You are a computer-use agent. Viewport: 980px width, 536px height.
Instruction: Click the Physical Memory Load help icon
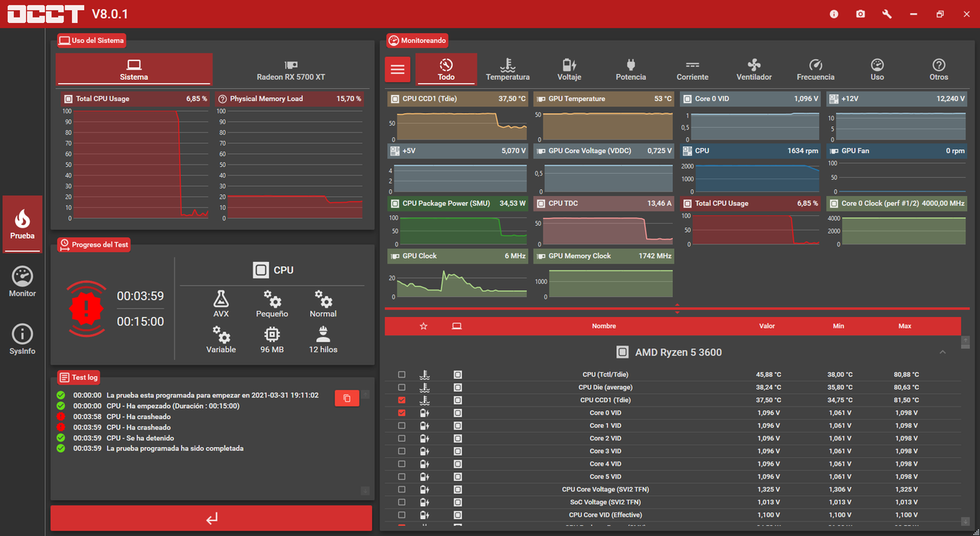tap(222, 99)
